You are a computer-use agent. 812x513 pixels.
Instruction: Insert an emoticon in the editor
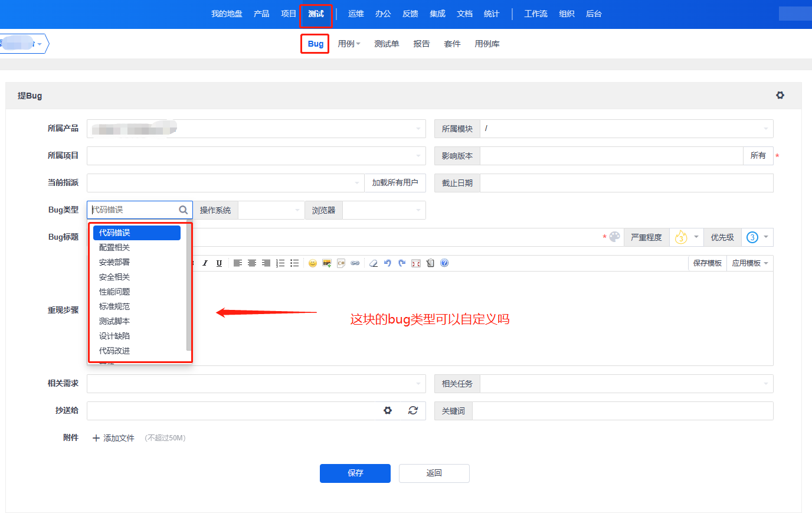pos(313,263)
